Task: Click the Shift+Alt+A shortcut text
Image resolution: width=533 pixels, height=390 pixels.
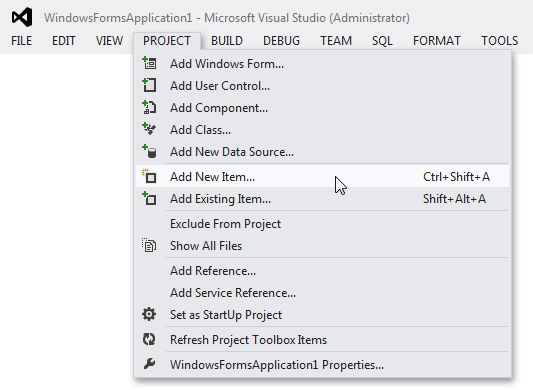Action: click(454, 199)
